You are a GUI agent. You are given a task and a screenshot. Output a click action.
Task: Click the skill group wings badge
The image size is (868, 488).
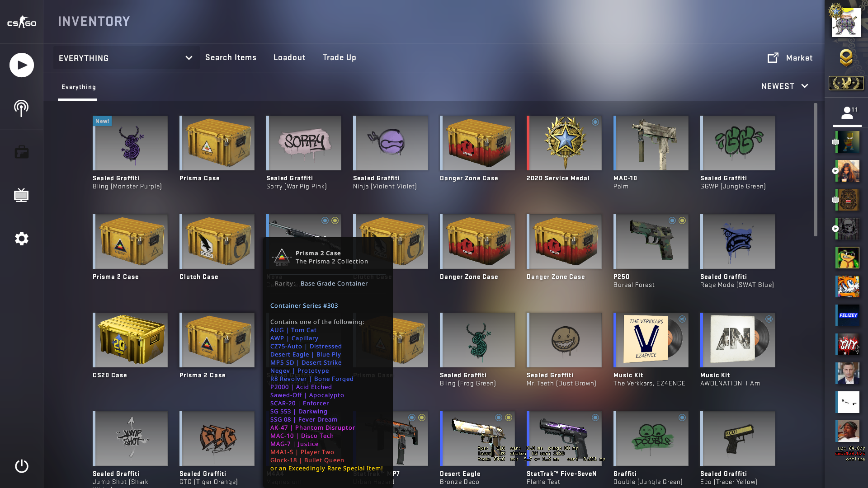point(846,83)
